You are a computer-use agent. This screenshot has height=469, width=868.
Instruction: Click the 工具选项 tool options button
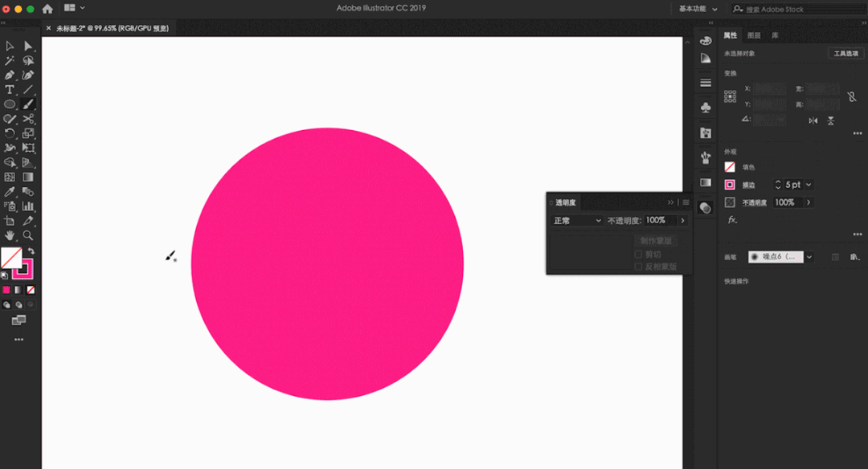[845, 54]
